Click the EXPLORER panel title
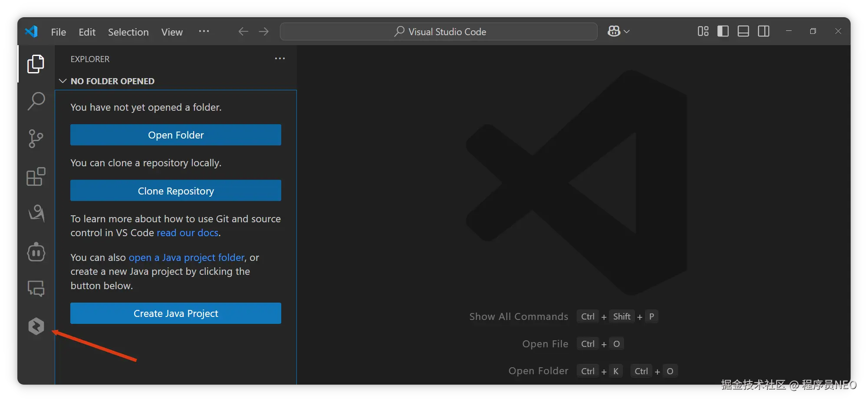The width and height of the screenshot is (868, 402). click(x=90, y=59)
